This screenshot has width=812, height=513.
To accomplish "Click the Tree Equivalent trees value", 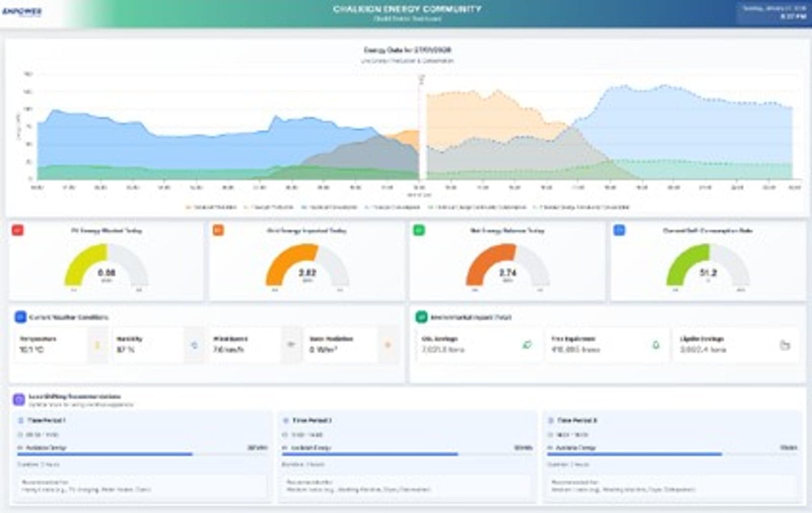I will coord(576,350).
